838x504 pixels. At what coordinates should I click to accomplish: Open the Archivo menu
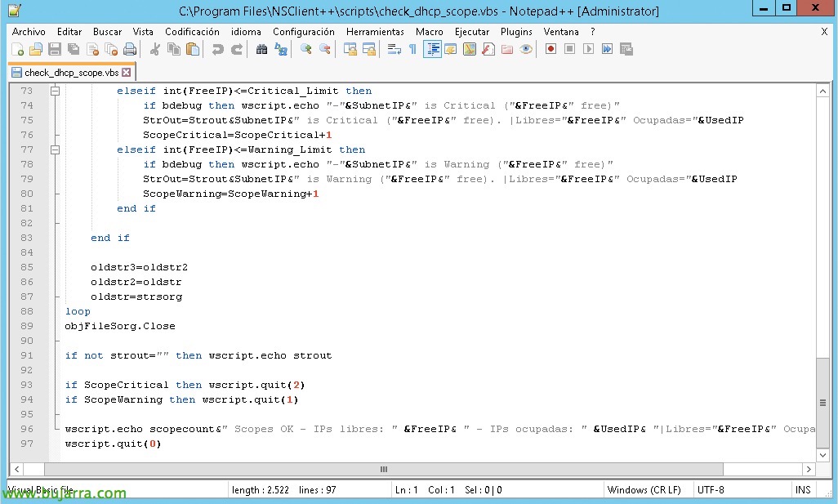coord(29,32)
